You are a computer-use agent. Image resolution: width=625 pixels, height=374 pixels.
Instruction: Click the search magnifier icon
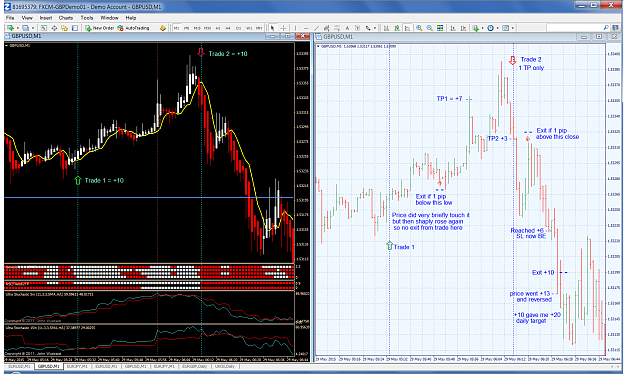(605, 28)
